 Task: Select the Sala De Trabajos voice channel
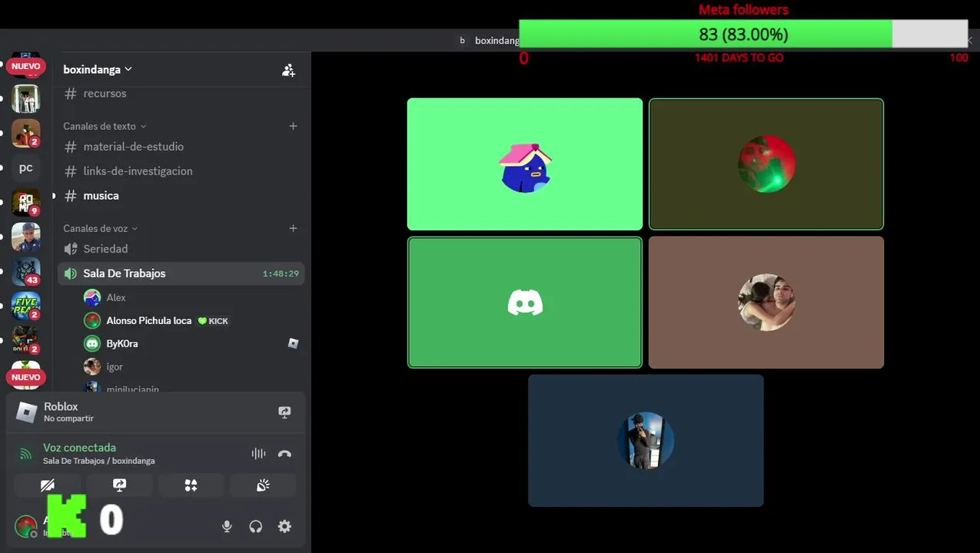pyautogui.click(x=181, y=273)
